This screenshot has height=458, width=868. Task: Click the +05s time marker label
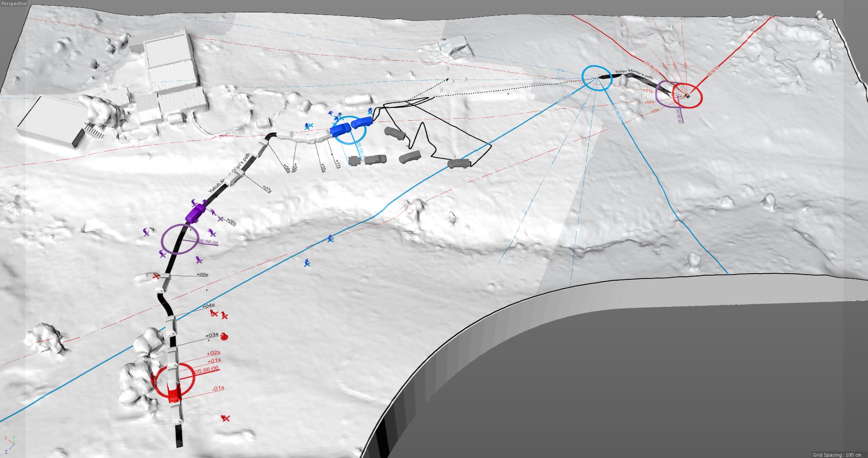(202, 275)
